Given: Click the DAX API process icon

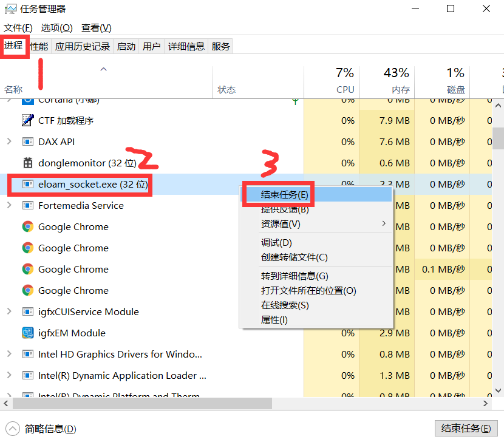Looking at the screenshot, I should coord(27,141).
